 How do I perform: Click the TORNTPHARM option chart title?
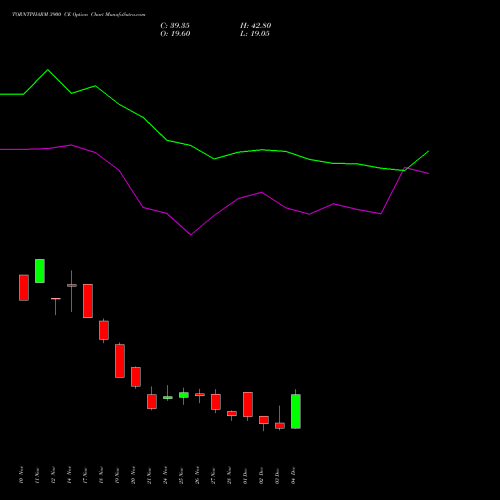click(79, 15)
